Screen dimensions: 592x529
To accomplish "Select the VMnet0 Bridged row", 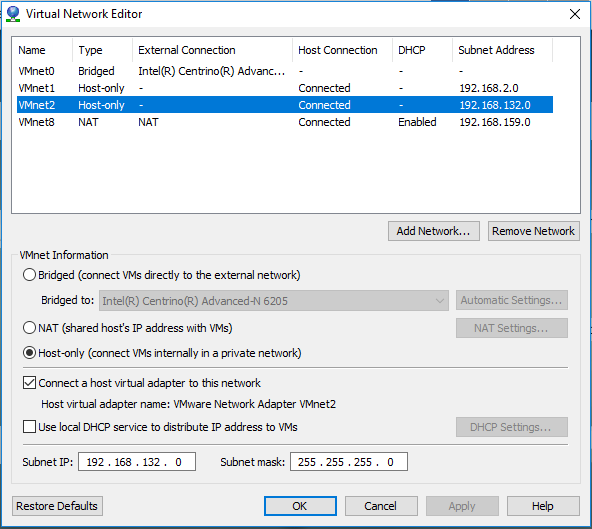I will [x=285, y=71].
